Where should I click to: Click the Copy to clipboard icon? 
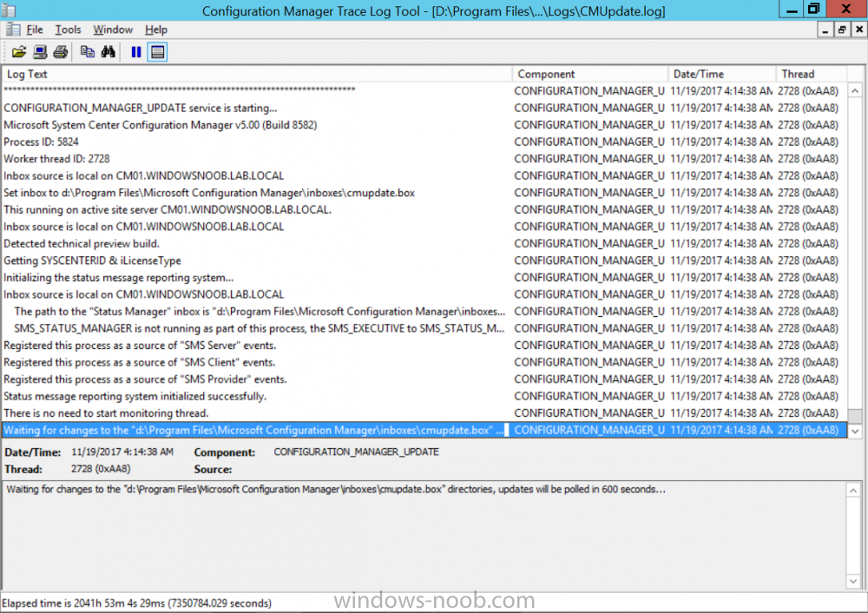point(88,52)
